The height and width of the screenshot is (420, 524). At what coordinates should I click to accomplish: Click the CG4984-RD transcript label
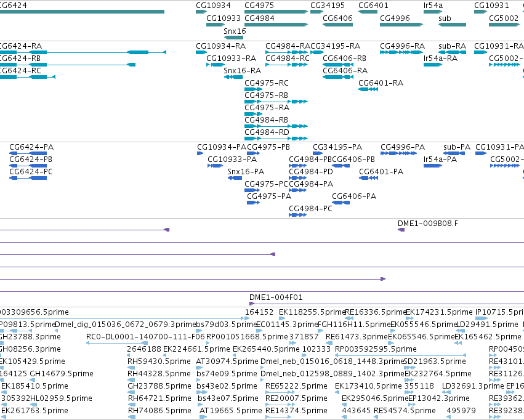[267, 132]
